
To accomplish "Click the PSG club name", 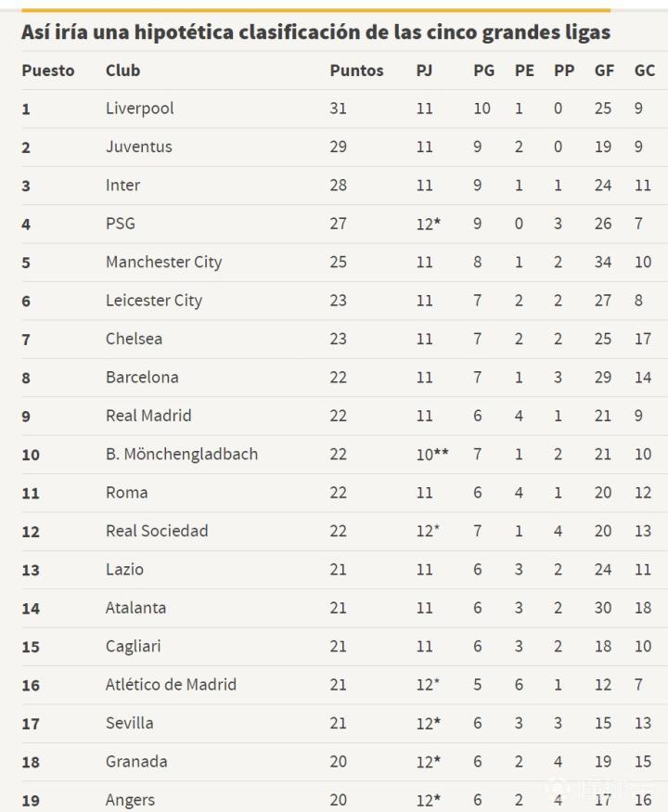I will pyautogui.click(x=121, y=224).
